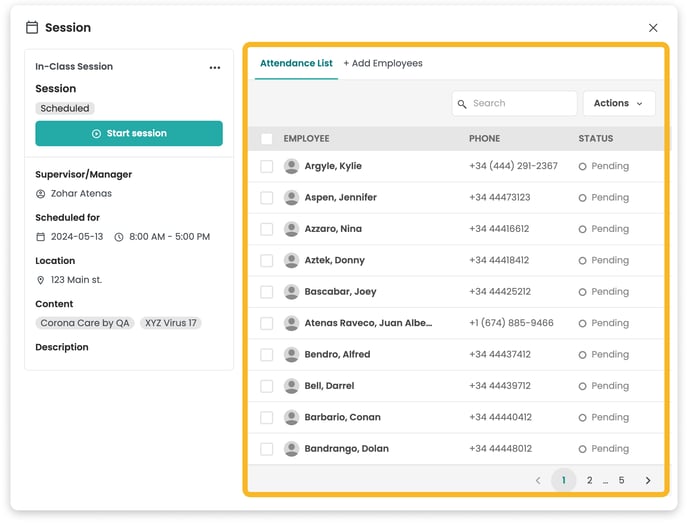
Task: Click the PHONE column header
Action: tap(484, 139)
